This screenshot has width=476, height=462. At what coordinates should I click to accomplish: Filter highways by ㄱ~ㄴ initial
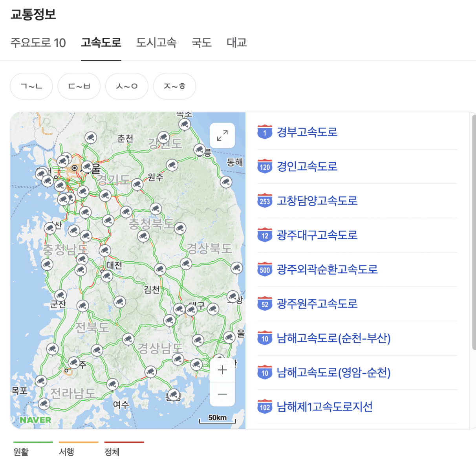31,86
